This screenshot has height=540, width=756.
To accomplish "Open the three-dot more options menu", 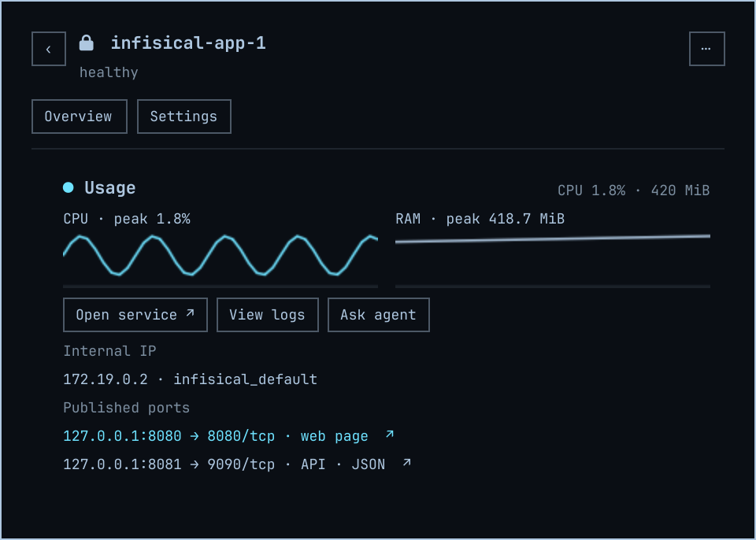I will (707, 49).
